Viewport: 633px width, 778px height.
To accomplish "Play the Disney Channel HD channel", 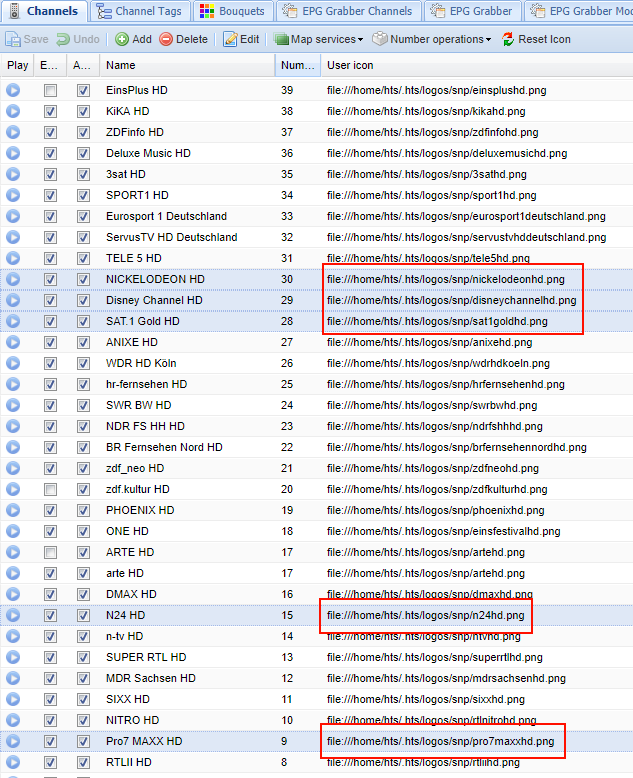I will (13, 300).
